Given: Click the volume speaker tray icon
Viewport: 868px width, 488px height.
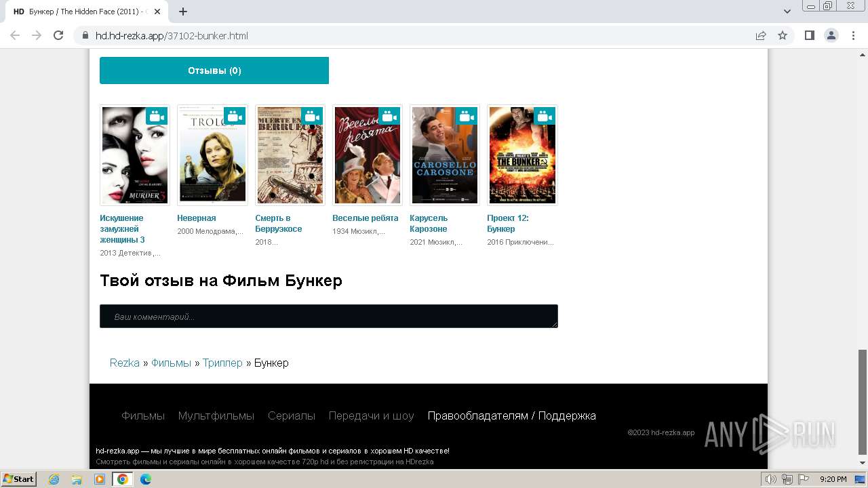Looking at the screenshot, I should (x=771, y=479).
